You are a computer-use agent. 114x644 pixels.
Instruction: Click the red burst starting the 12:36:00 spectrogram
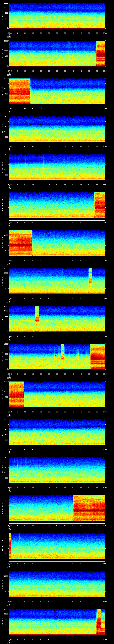(16, 394)
